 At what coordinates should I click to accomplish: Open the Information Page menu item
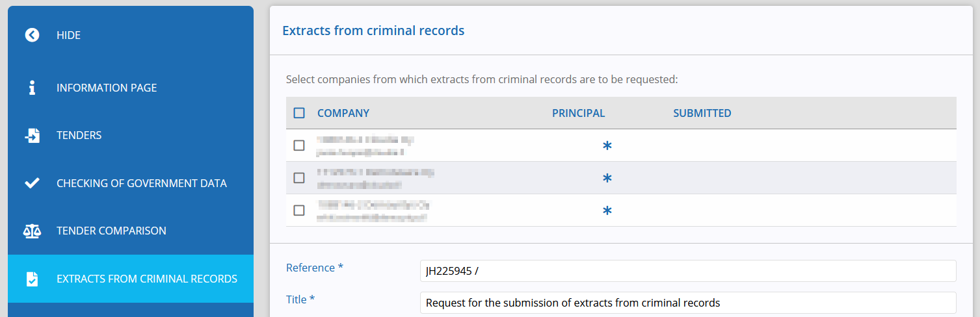point(131,88)
